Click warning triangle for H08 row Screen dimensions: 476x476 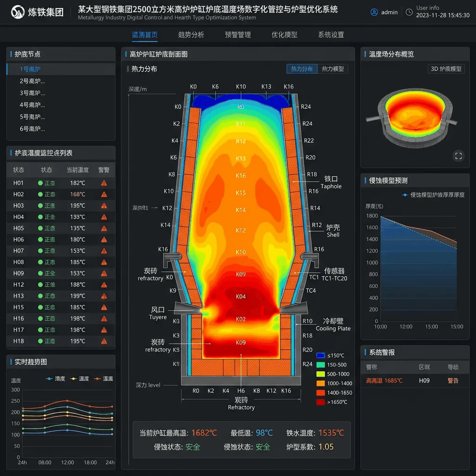coord(104,262)
